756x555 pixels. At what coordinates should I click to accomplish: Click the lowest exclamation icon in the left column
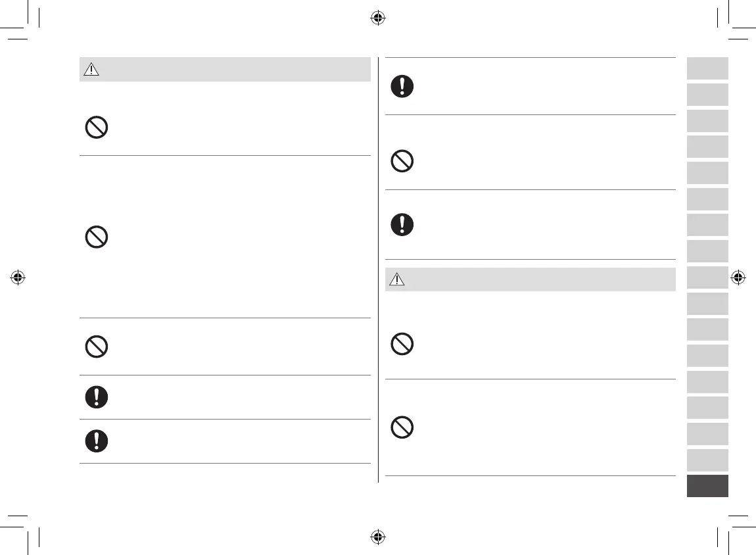(x=97, y=441)
